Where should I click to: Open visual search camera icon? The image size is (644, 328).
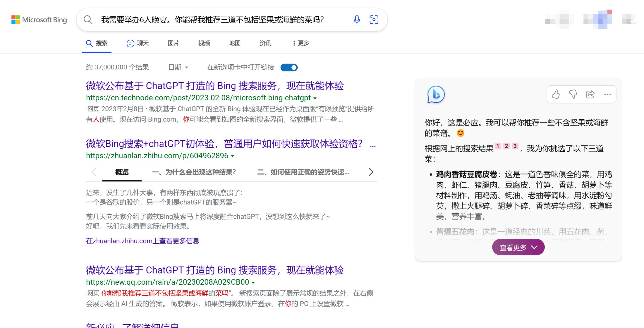374,20
